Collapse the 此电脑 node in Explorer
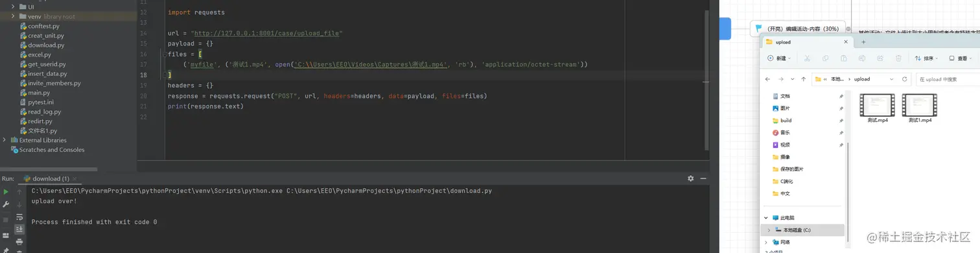Viewport: 980px width, 253px height. (766, 218)
